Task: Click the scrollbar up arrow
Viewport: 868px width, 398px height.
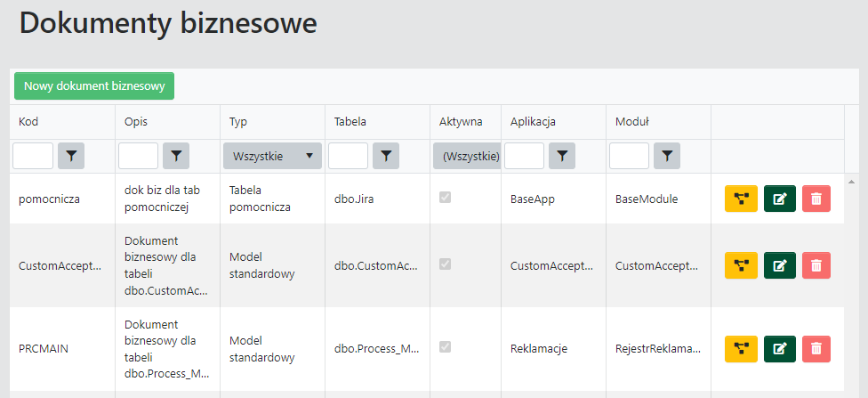Action: [x=851, y=182]
